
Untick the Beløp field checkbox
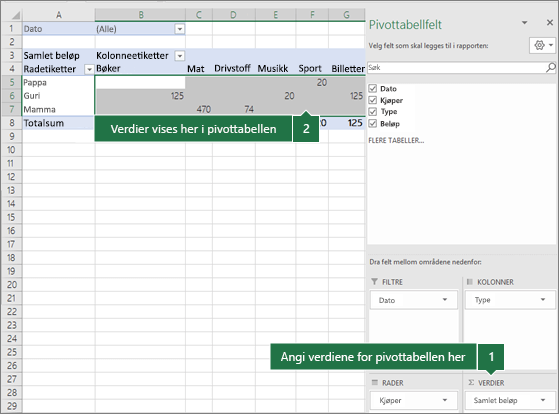coord(373,123)
